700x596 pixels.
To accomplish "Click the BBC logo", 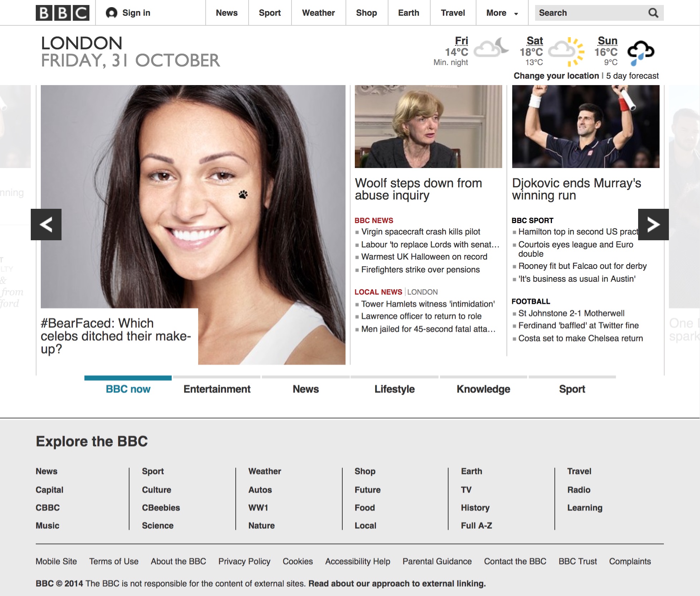I will pos(63,13).
